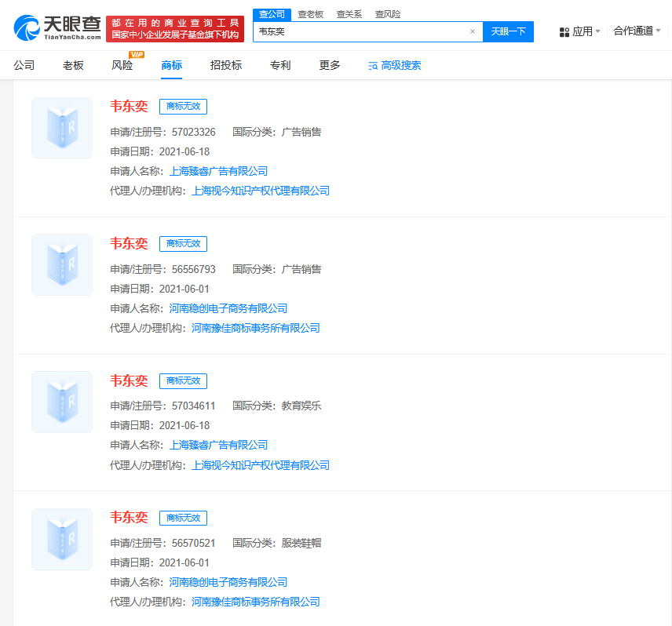Open the second trademark's book icon
Screen dimensions: 672x626
[62, 264]
